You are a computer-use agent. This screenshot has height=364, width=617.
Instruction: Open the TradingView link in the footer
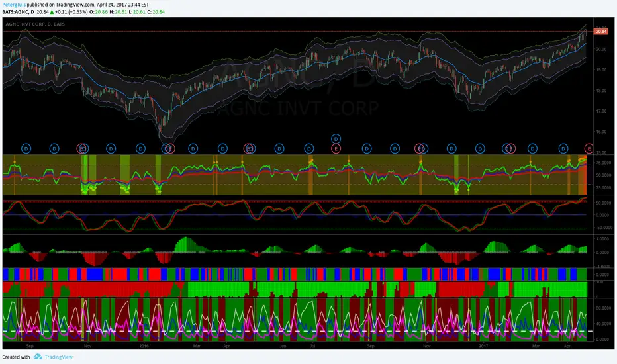pyautogui.click(x=58, y=357)
